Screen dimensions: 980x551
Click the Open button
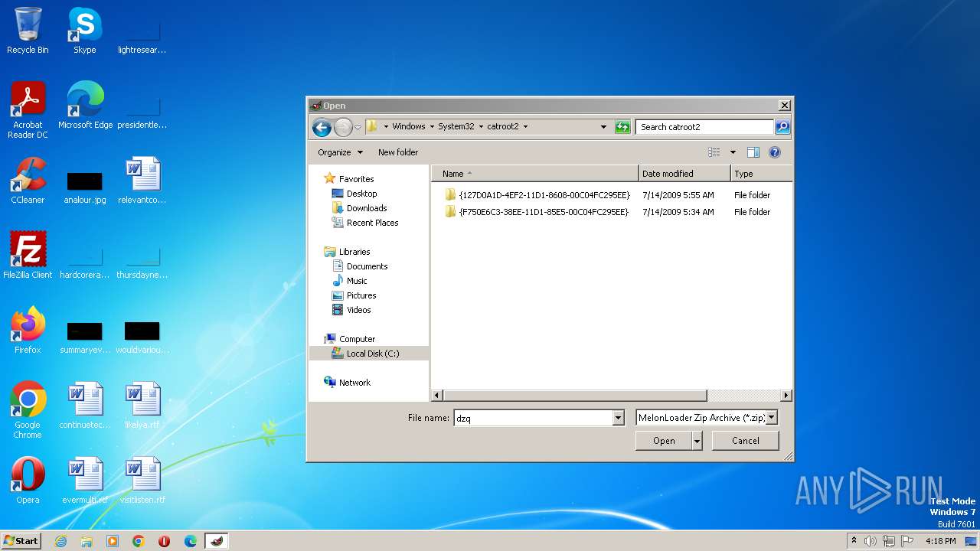[x=664, y=441]
